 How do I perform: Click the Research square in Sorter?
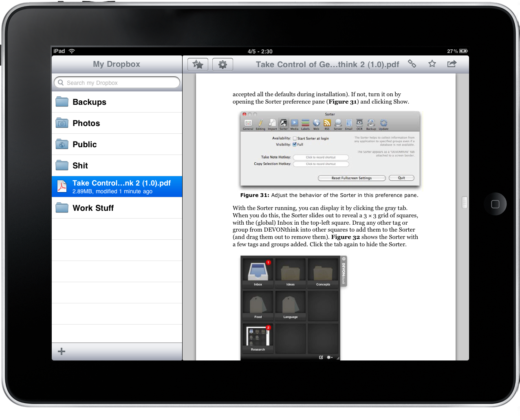[x=258, y=338]
